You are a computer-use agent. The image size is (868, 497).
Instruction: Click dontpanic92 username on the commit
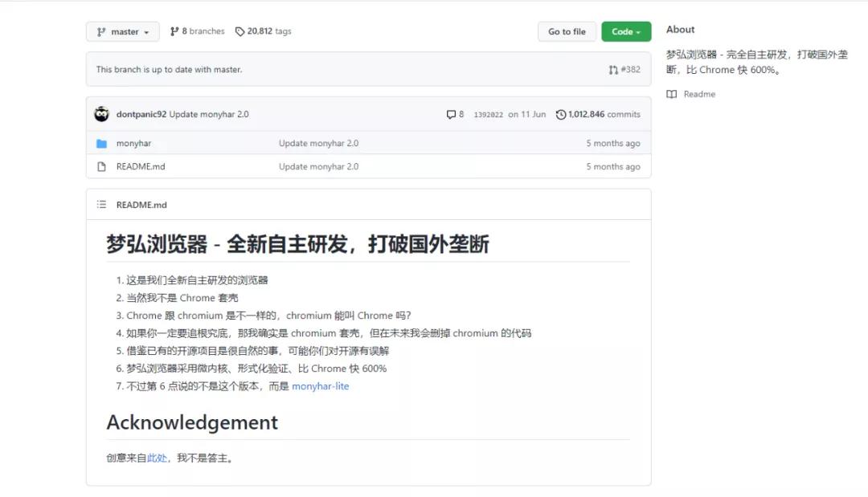141,114
